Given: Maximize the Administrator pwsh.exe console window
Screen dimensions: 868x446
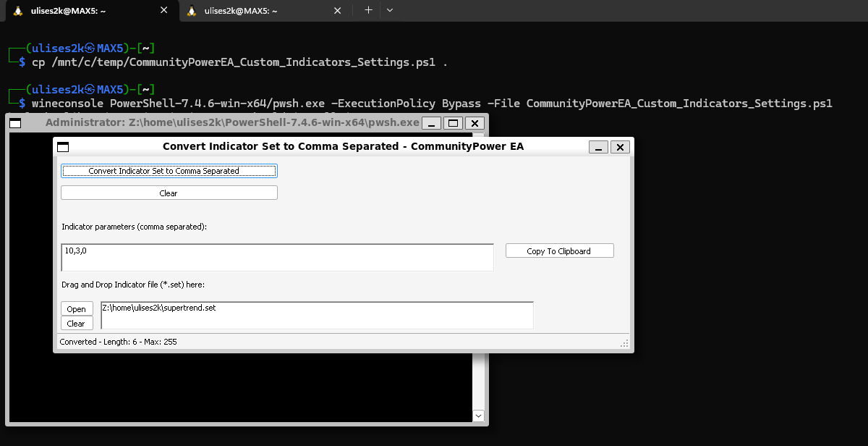Looking at the screenshot, I should [x=453, y=123].
